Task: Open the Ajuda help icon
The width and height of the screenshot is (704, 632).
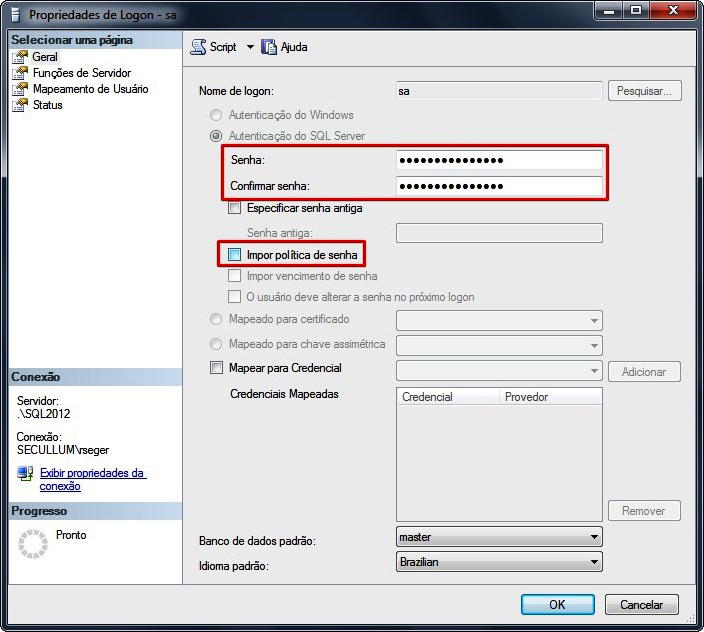Action: point(269,47)
